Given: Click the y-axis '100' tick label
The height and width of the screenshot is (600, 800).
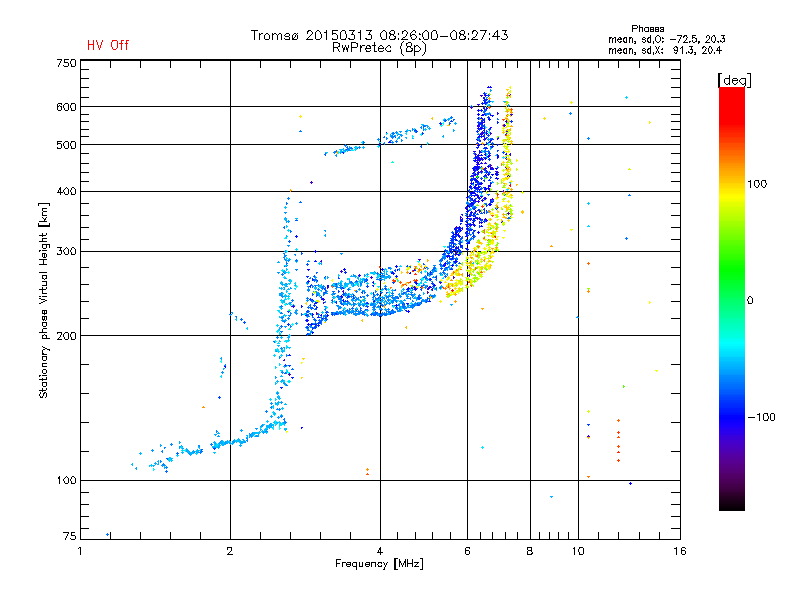Looking at the screenshot, I should 66,480.
